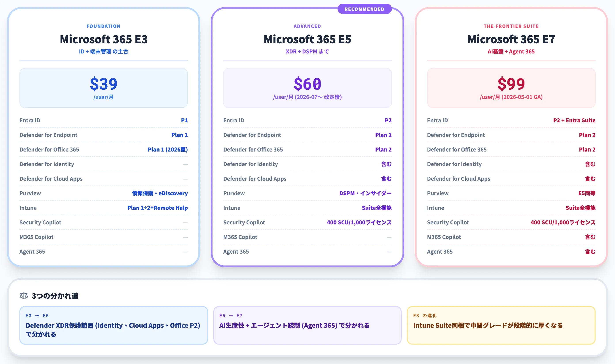Click the RECOMMENDED badge on the E5 card

coord(364,9)
